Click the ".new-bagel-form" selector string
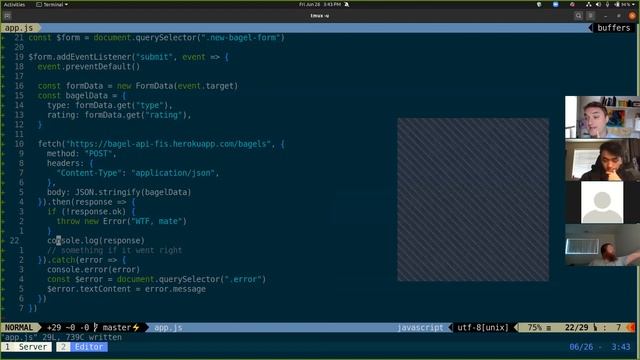 coord(241,38)
